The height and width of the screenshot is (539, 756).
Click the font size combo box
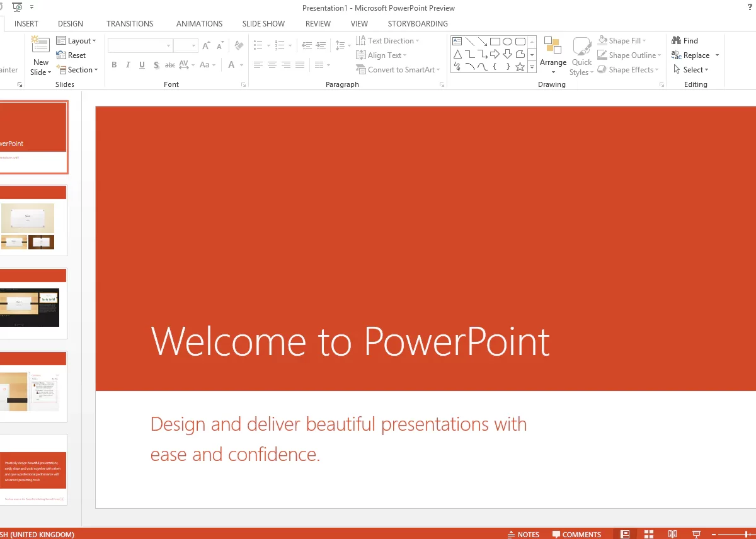click(186, 45)
